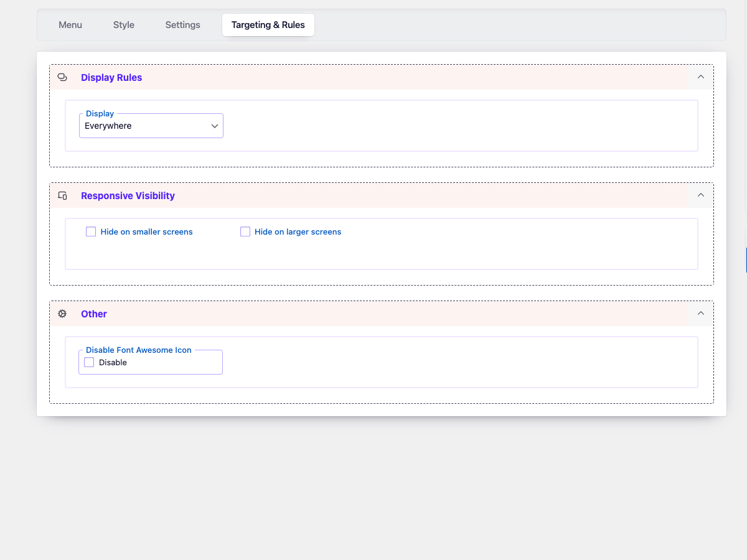Enable Hide on larger screens checkbox
This screenshot has width=747, height=560.
245,231
